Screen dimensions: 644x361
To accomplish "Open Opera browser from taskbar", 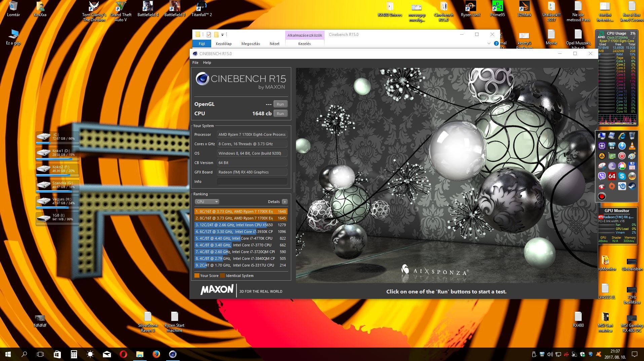I will tap(123, 354).
